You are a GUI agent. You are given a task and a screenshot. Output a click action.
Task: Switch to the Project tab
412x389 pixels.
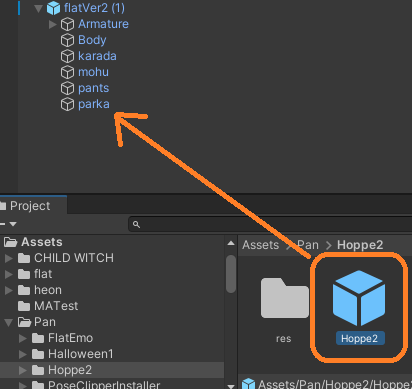(29, 206)
